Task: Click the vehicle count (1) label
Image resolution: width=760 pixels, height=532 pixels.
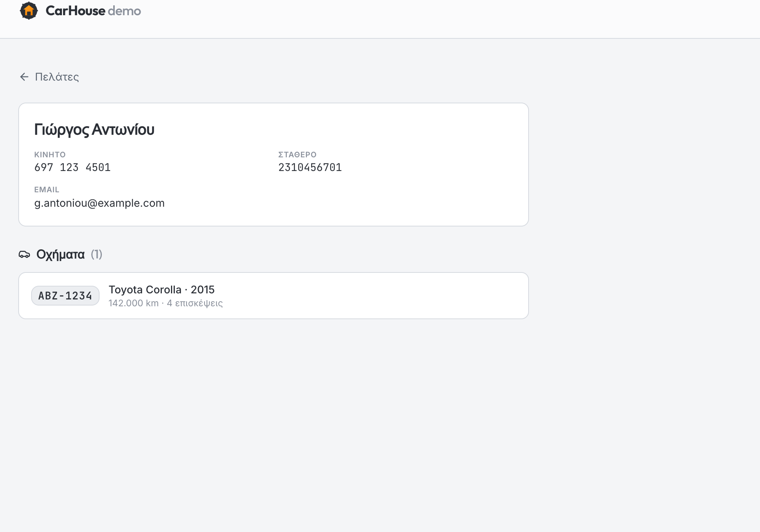Action: (97, 254)
